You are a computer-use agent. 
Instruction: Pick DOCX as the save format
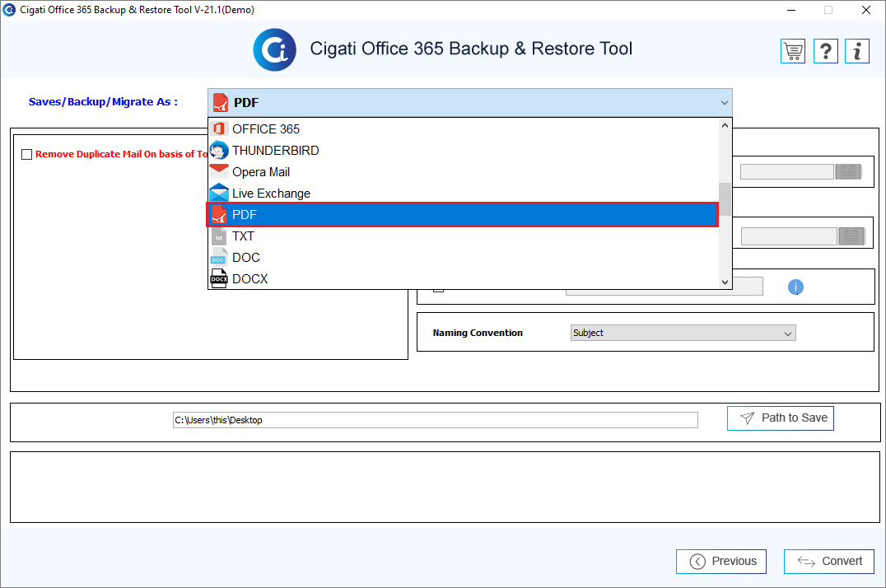(x=464, y=278)
